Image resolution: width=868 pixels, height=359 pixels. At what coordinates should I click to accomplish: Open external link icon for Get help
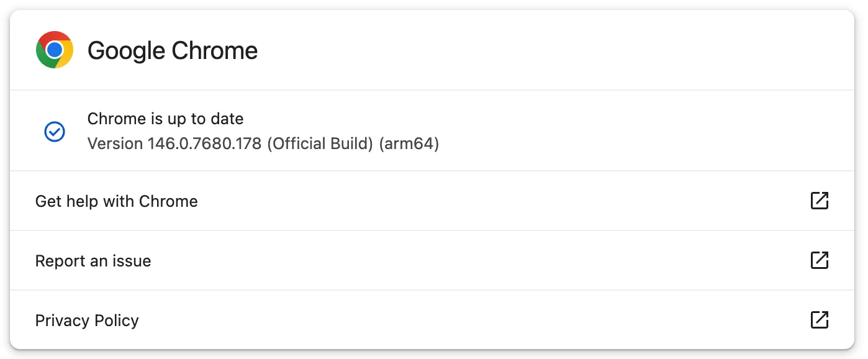pyautogui.click(x=820, y=201)
